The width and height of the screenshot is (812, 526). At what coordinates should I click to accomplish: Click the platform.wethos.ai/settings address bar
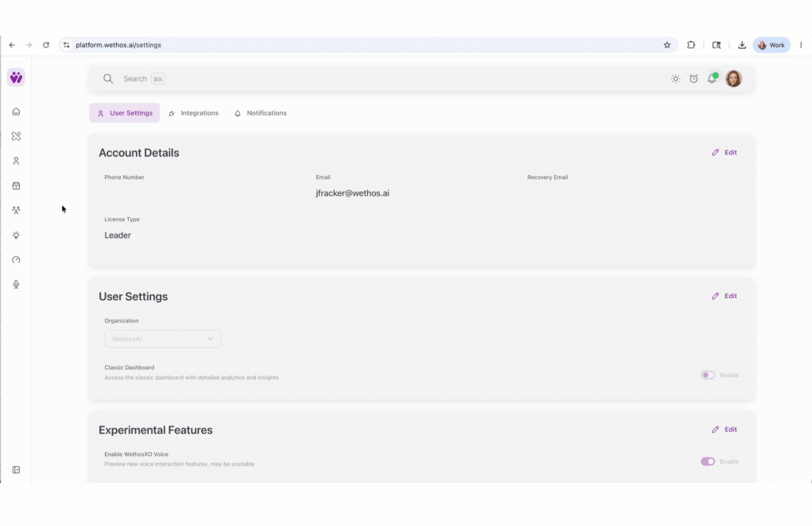(368, 45)
